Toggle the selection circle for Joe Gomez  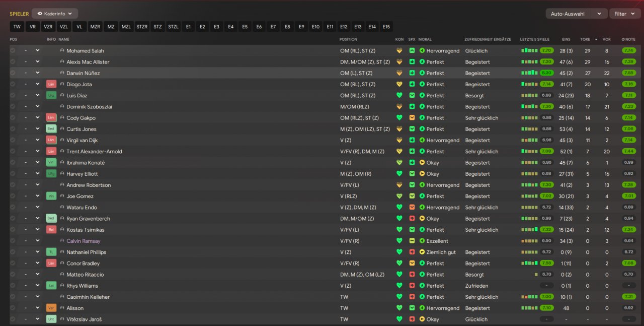(13, 196)
